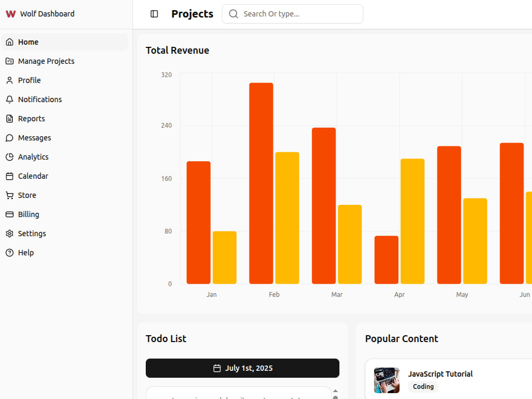Click the Notifications bell icon
This screenshot has width=532, height=399.
[x=10, y=99]
